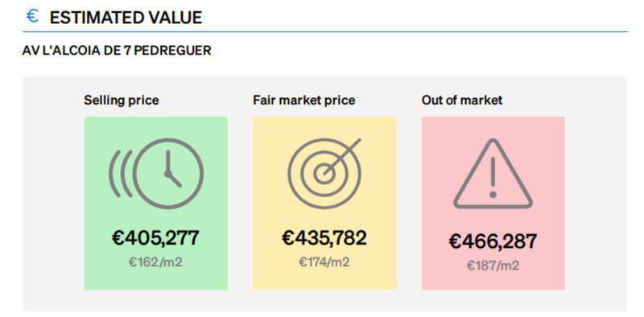This screenshot has width=644, height=317.
Task: Click the blue divider line under heading
Action: coord(325,31)
